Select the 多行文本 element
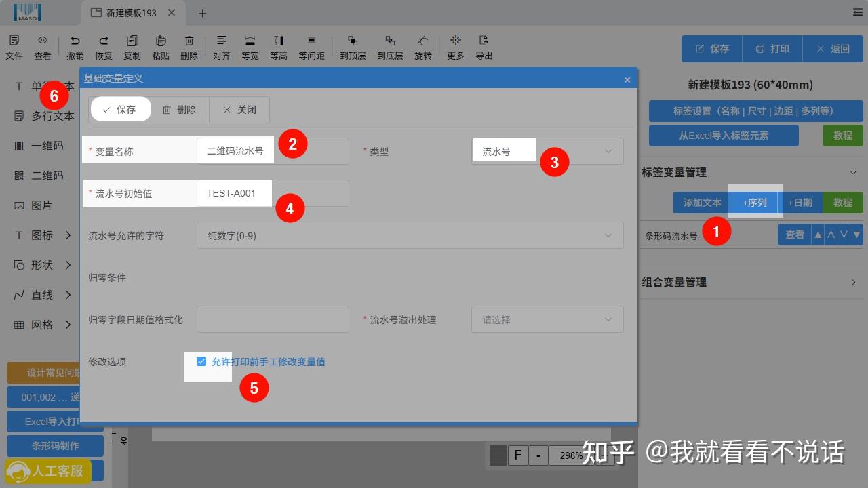 click(x=45, y=116)
